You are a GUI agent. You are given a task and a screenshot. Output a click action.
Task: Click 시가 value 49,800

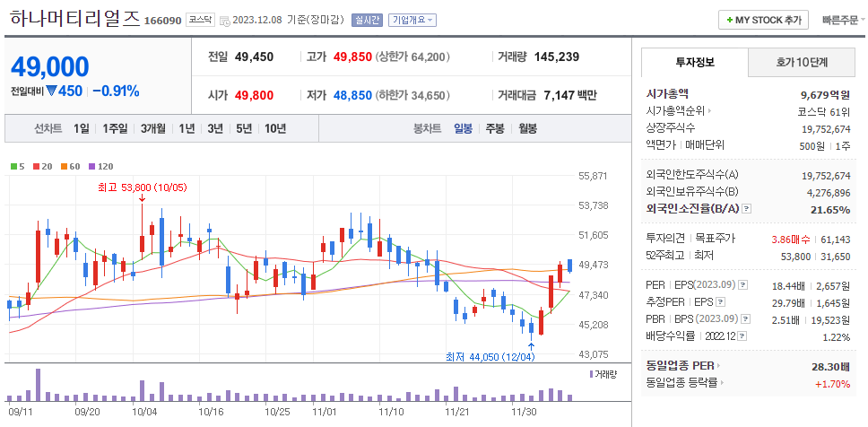point(254,95)
